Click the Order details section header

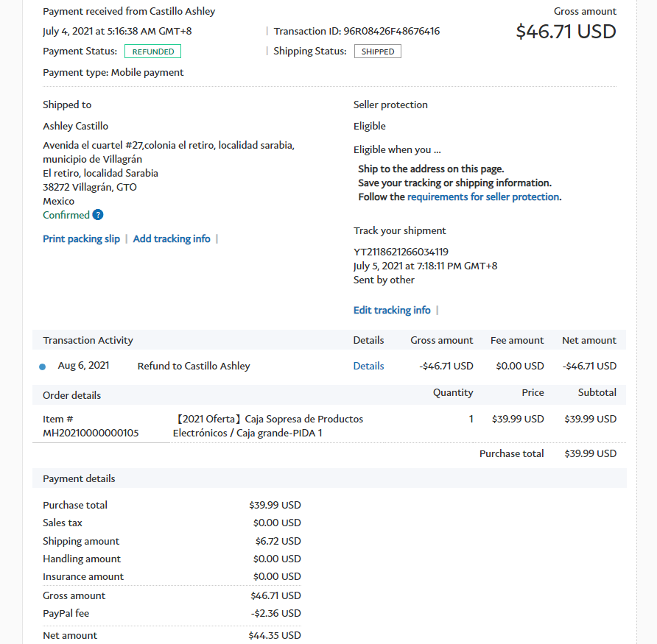click(72, 395)
